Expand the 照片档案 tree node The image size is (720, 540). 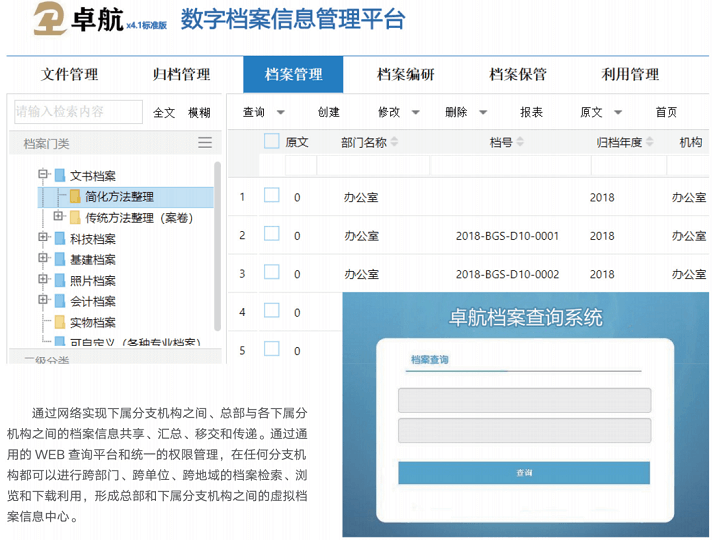(43, 279)
